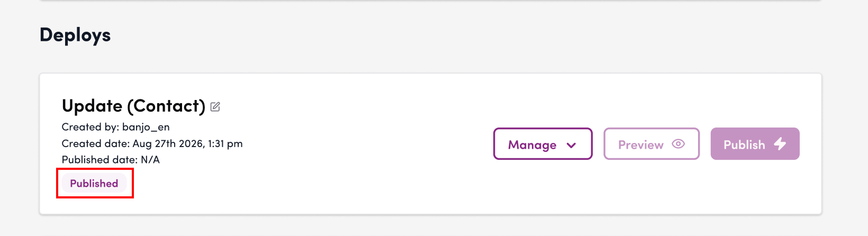Click the Published status badge
The image size is (868, 236).
point(94,183)
